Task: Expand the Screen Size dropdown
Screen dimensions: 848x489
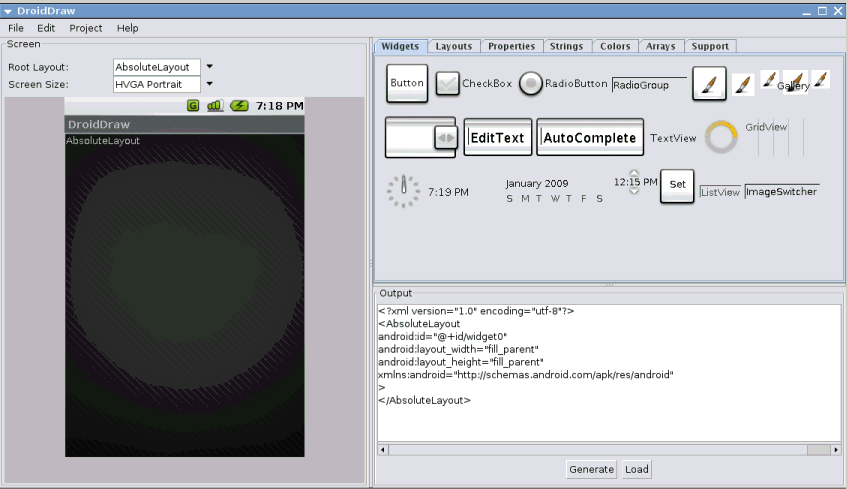Action: (x=210, y=84)
